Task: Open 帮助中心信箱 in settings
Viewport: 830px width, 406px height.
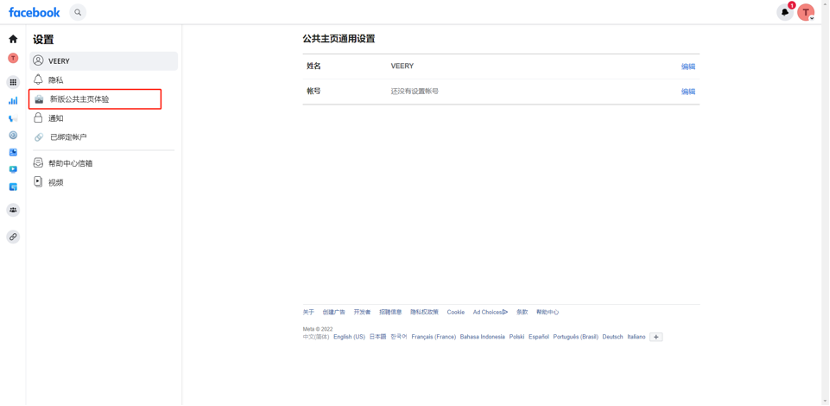Action: pos(70,163)
